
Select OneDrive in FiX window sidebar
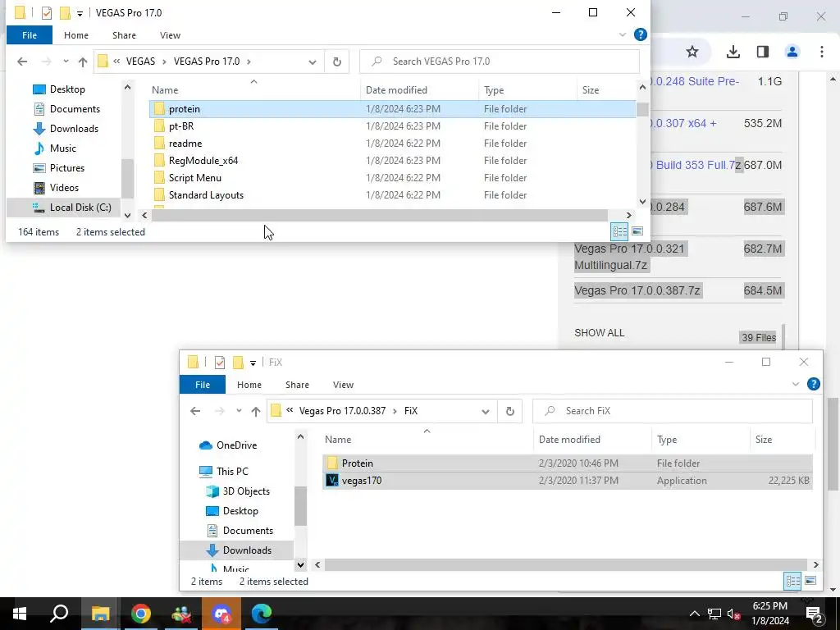pyautogui.click(x=228, y=445)
